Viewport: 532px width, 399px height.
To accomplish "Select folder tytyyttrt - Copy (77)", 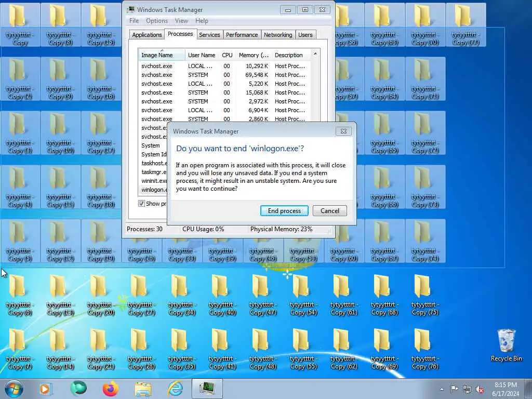I will tap(465, 25).
